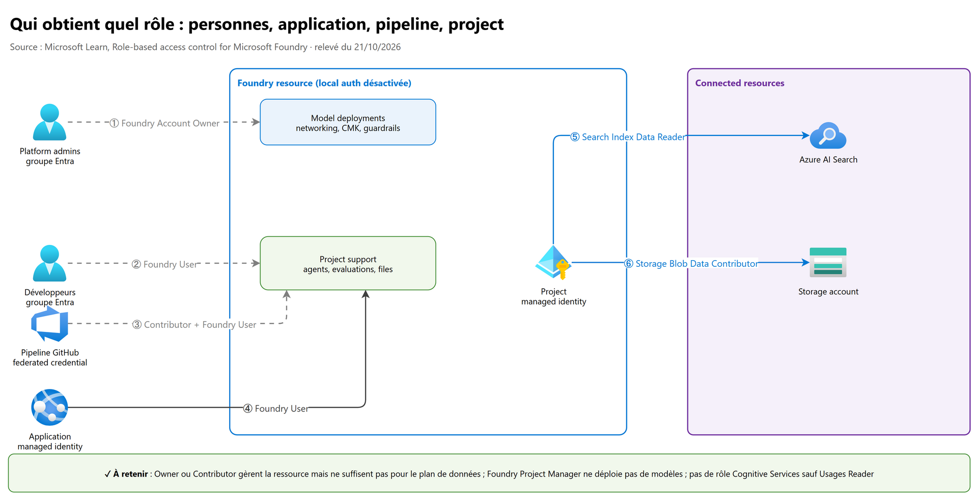The image size is (980, 502).
Task: Click the "Foundry resource (local auth désactivée)" heading
Action: coord(324,83)
